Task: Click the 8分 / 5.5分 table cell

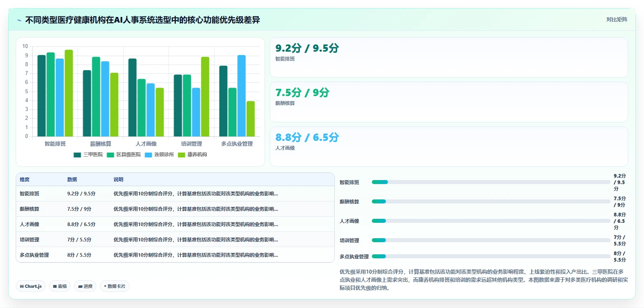Action: (x=79, y=255)
